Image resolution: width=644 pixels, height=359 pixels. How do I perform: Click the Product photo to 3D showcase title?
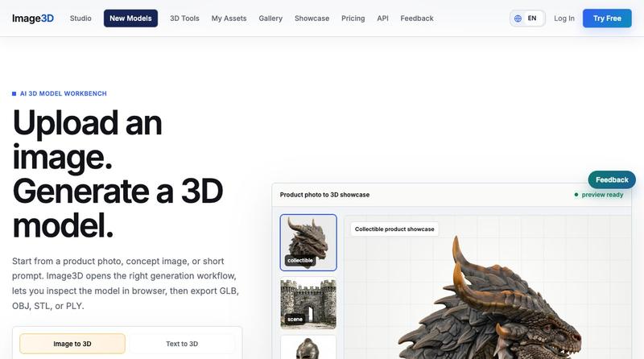click(324, 195)
